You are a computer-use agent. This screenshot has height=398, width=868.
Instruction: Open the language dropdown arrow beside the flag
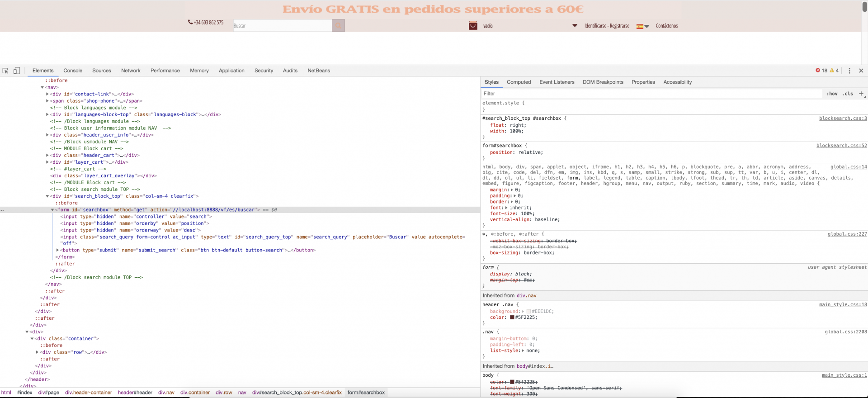tap(646, 26)
